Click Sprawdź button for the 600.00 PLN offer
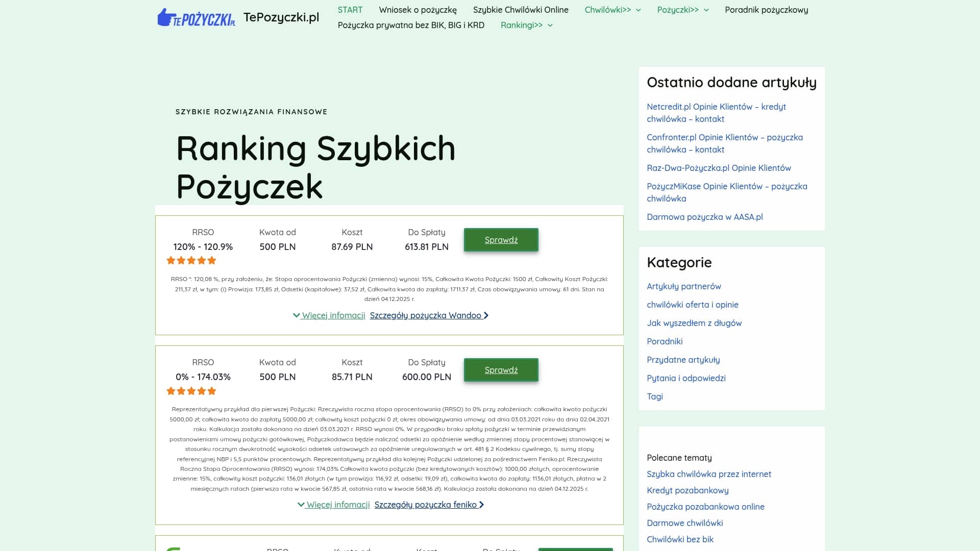This screenshot has height=551, width=980. pos(501,370)
